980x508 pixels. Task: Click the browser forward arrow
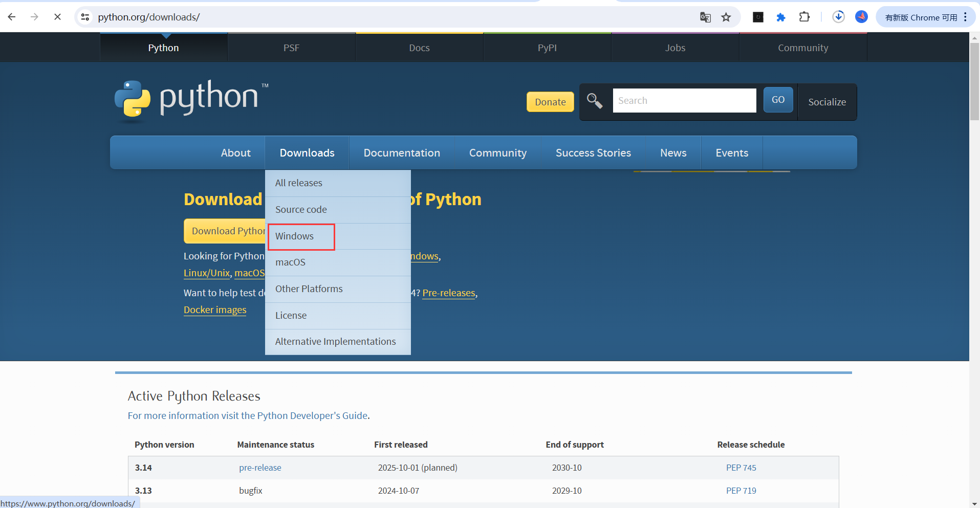tap(34, 17)
